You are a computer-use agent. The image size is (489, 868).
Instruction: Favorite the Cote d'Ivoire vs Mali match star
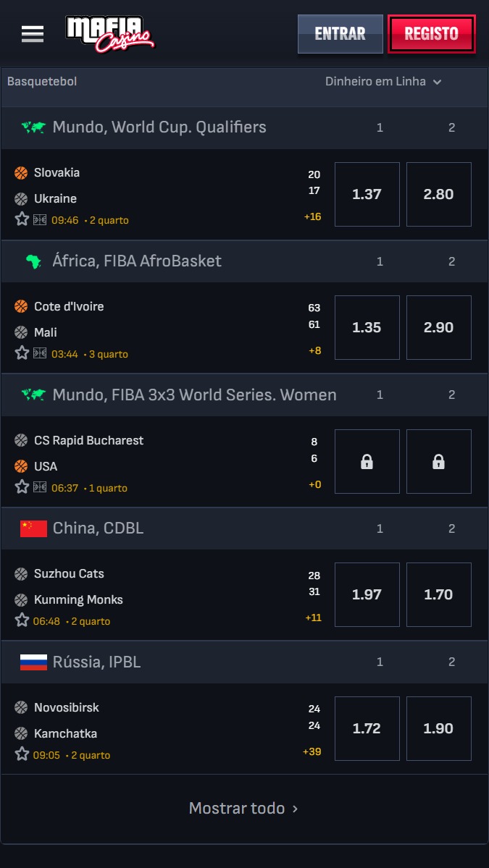22,353
